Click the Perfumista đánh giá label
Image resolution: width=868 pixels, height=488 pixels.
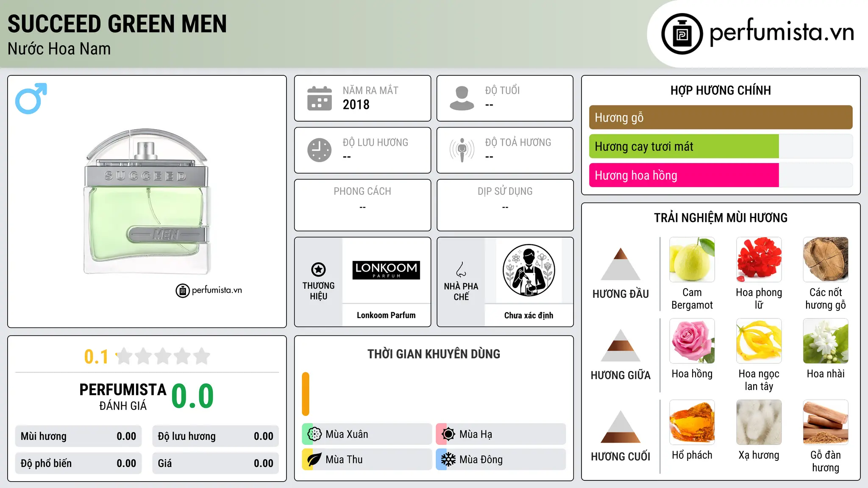tap(123, 397)
